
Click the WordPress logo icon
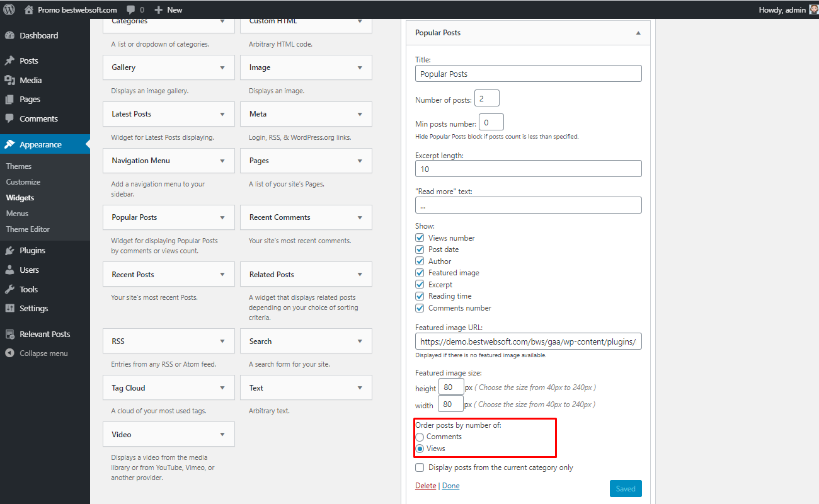pos(9,9)
